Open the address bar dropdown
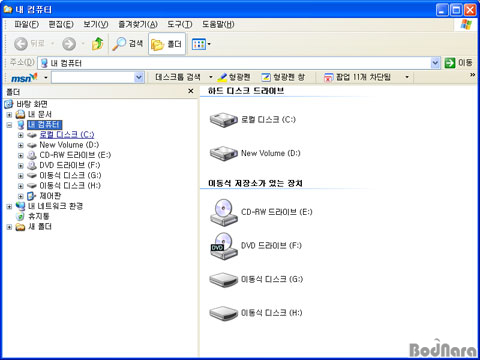This screenshot has width=480, height=360. point(435,63)
